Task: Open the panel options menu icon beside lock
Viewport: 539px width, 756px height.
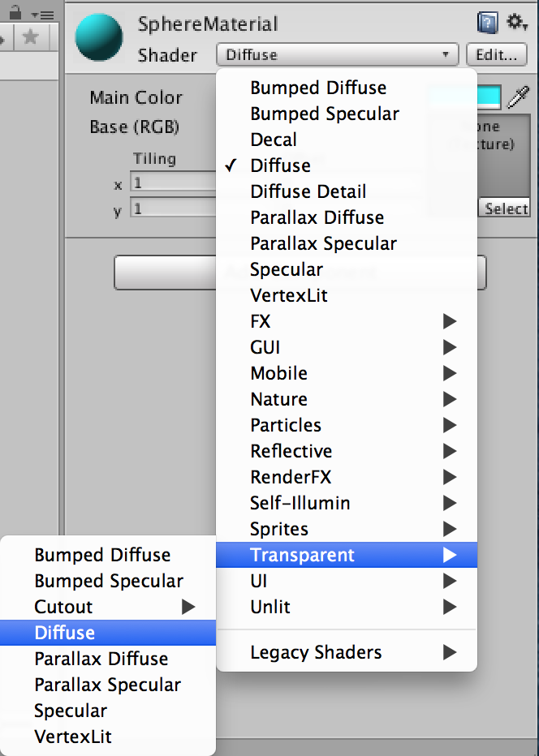Action: [42, 15]
